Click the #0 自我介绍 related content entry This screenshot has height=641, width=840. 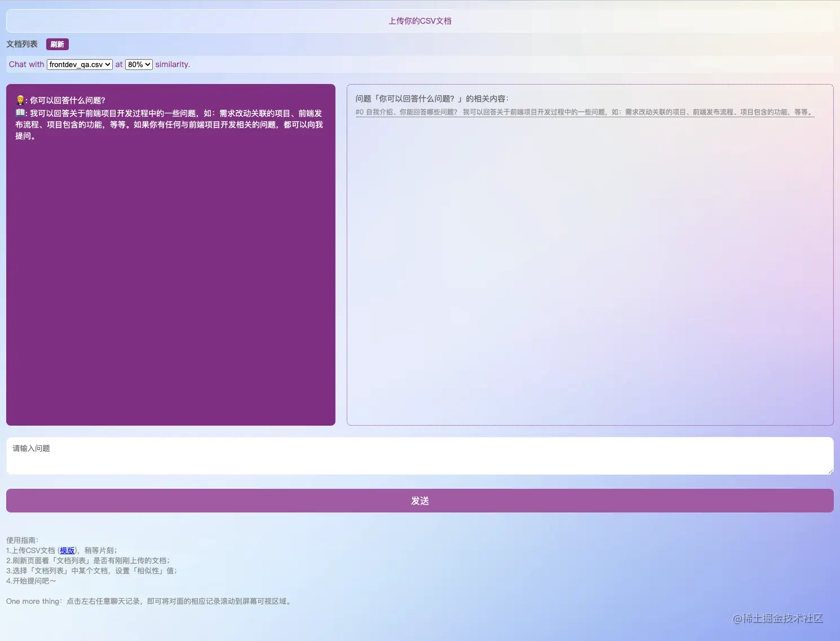coord(585,112)
